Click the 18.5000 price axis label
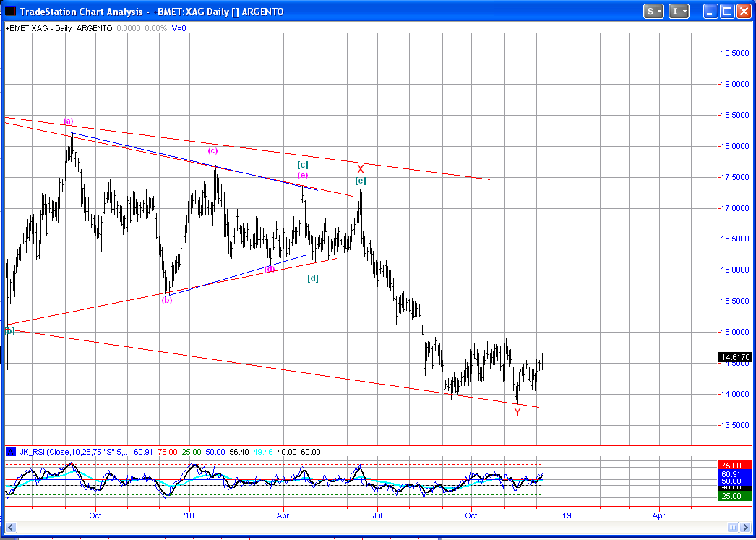 click(x=735, y=115)
